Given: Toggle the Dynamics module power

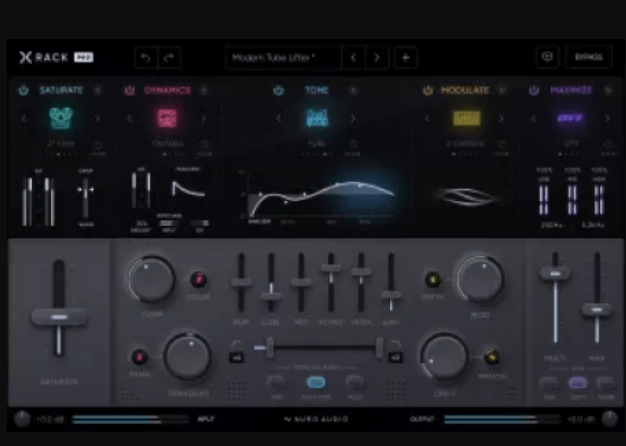Looking at the screenshot, I should [129, 90].
